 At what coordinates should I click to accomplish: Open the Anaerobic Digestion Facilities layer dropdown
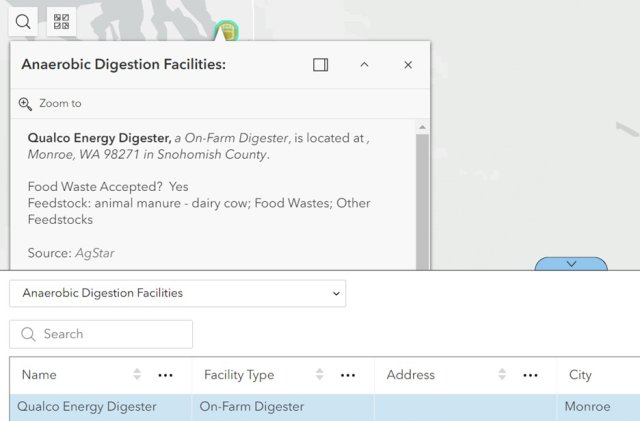[178, 293]
